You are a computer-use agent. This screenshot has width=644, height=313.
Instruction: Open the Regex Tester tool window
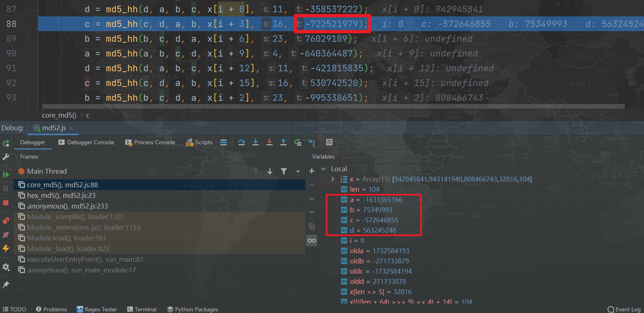(97, 309)
